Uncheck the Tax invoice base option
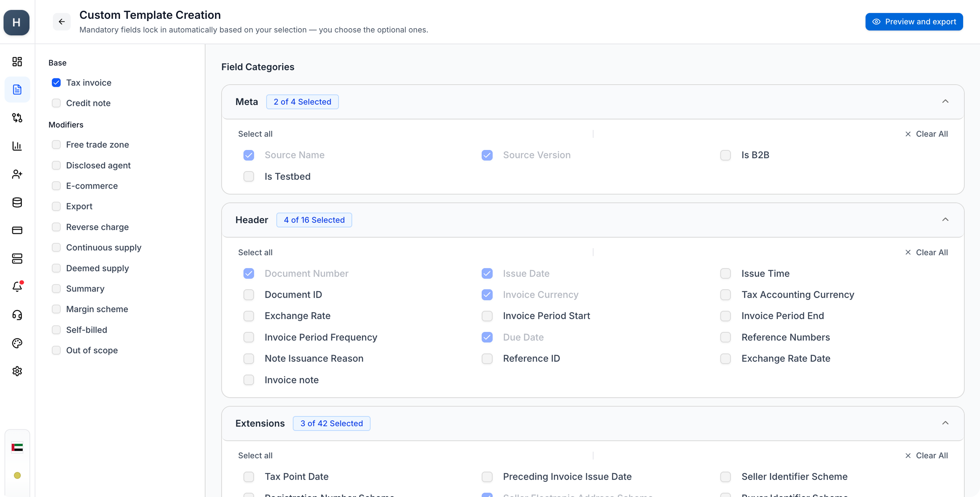Screen dimensions: 980x497 coord(56,83)
